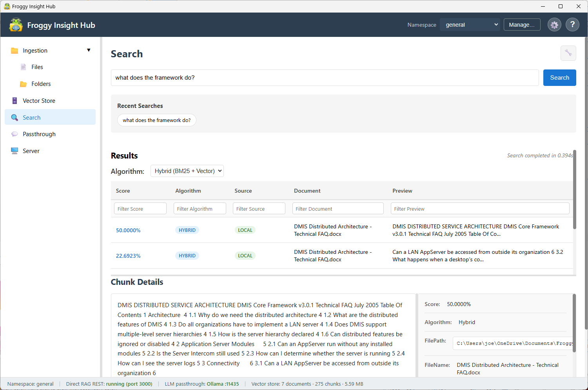Click the main page vertical scrollbar
Viewport: 588px width, 390px height.
tap(586, 183)
